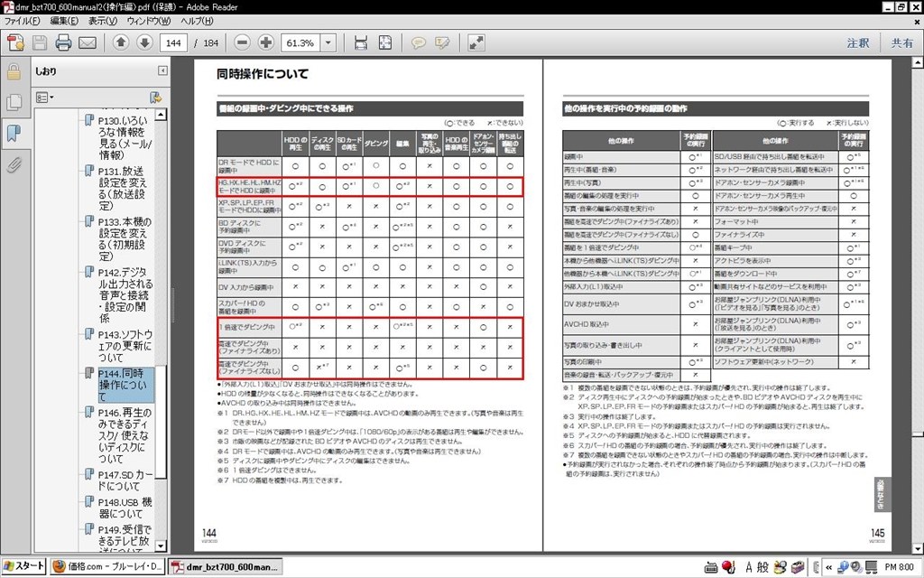Open the bookmark options dropdown menu

tap(45, 98)
